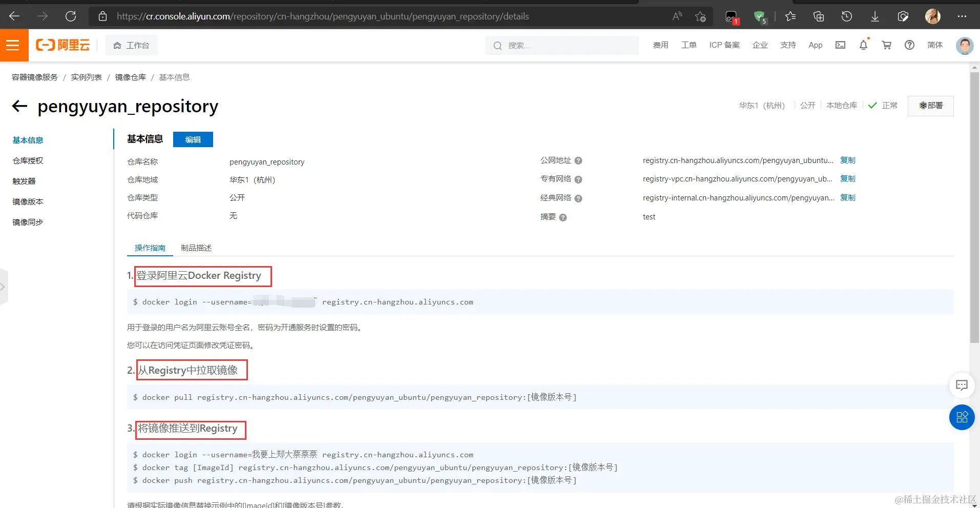Return to repository list with back arrow
Image resolution: width=980 pixels, height=508 pixels.
[x=19, y=106]
